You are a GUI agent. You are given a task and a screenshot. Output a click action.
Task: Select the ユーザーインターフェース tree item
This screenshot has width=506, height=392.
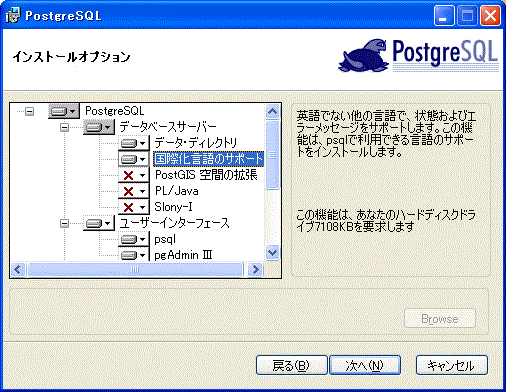pyautogui.click(x=175, y=223)
